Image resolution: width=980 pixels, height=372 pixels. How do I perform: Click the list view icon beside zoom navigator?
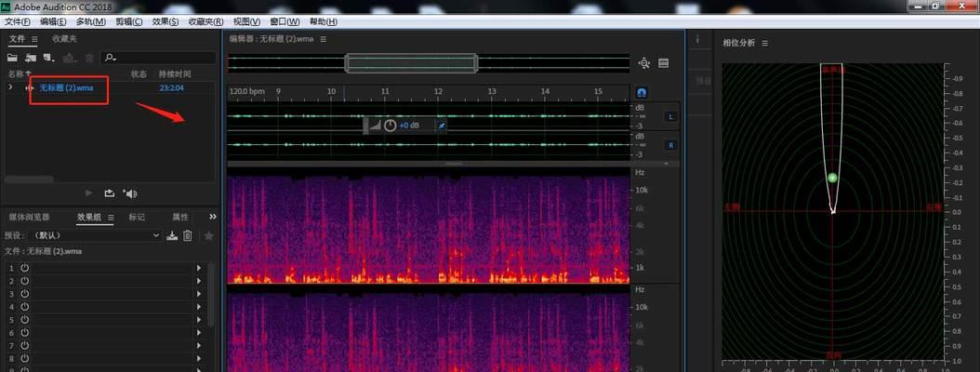[x=664, y=62]
